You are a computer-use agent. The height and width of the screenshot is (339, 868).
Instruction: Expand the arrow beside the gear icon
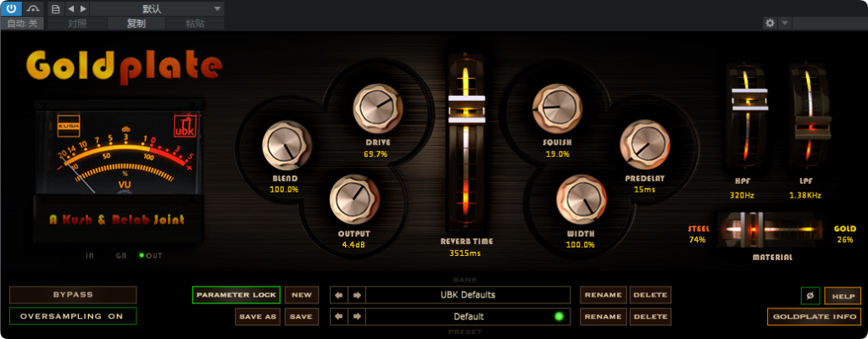(x=784, y=23)
